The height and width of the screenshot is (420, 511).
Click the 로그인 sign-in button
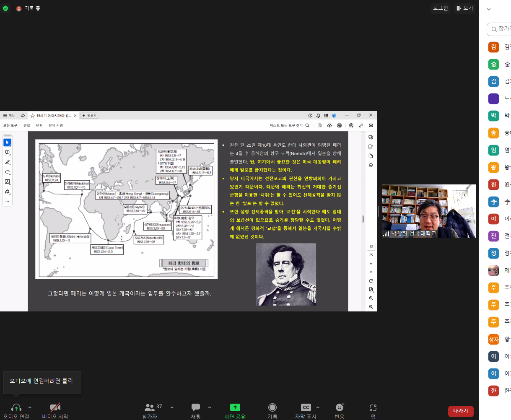(440, 8)
